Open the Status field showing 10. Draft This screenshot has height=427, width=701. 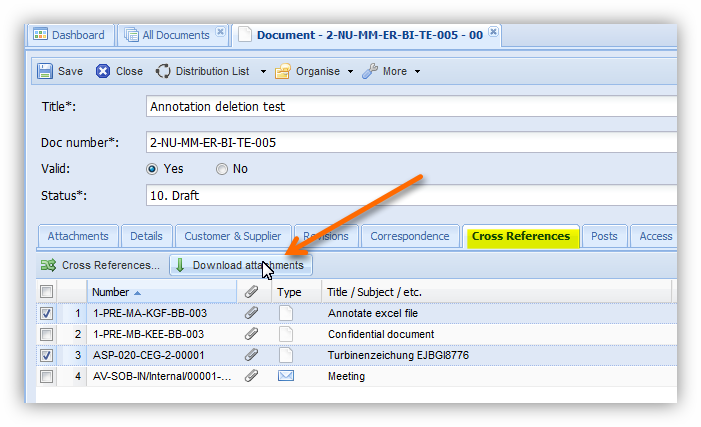(x=411, y=195)
